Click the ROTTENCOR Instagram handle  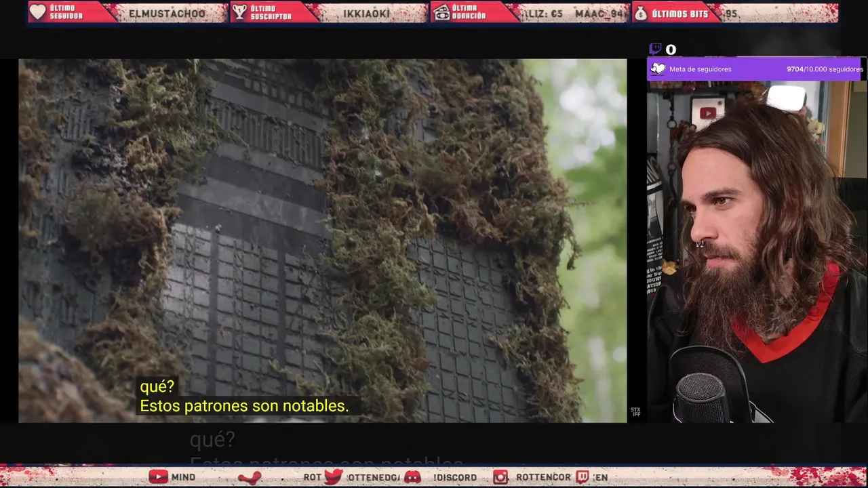point(543,477)
